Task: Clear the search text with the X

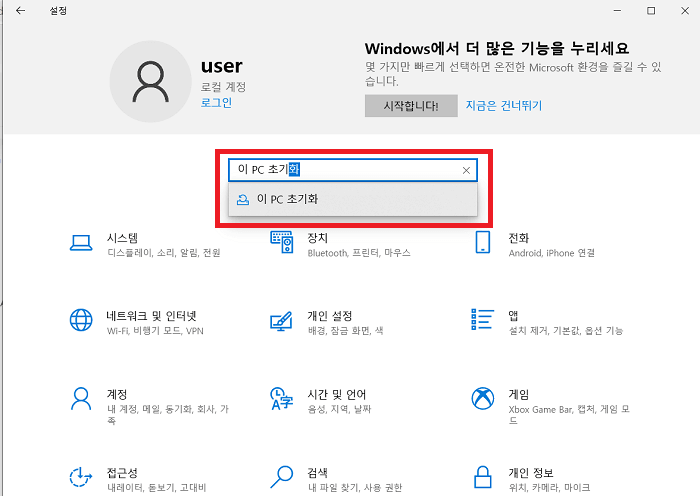Action: coord(466,170)
